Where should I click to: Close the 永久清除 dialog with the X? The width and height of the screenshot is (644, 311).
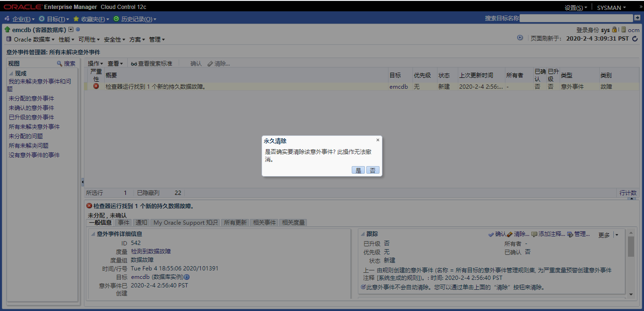(378, 140)
